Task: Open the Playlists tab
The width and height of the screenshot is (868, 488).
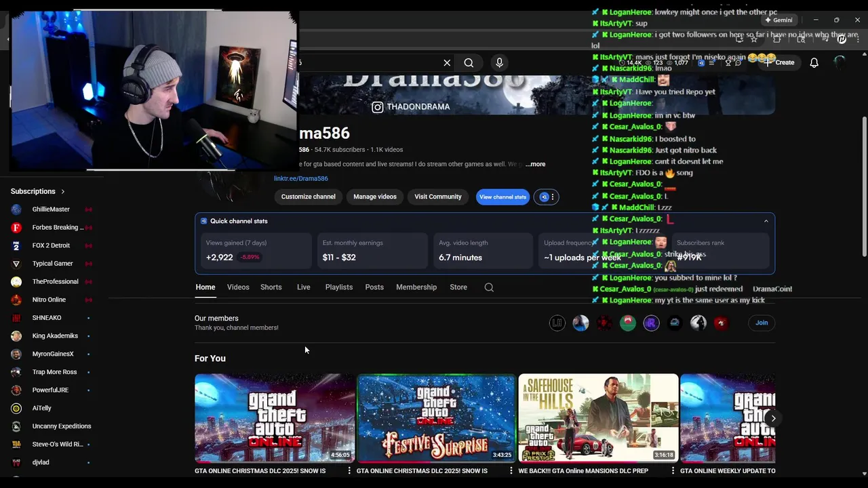Action: tap(339, 287)
